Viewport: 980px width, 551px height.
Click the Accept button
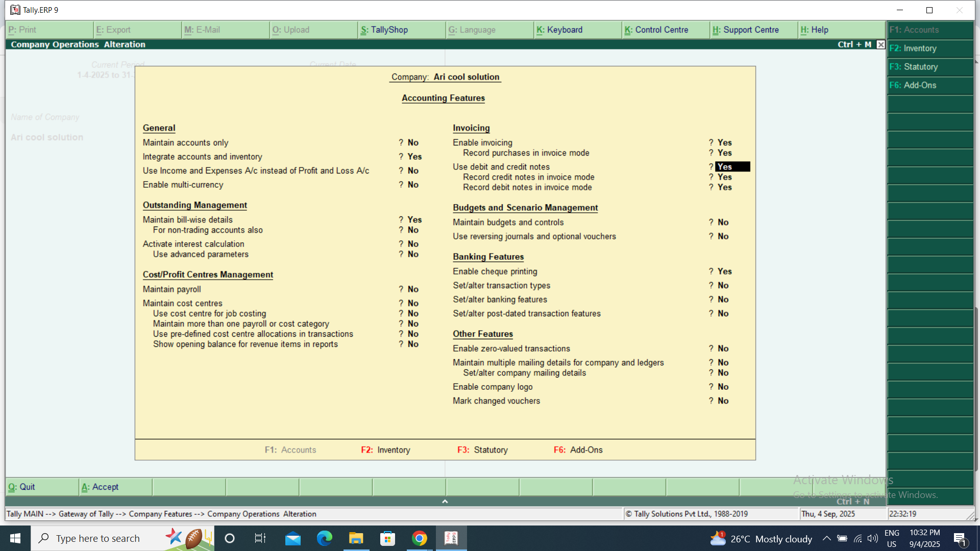pyautogui.click(x=100, y=487)
